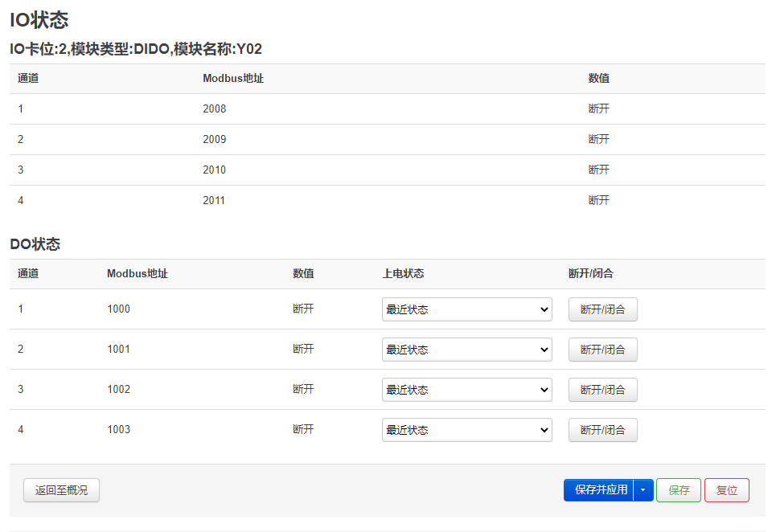Open the arrow menu beside 保存并应用
The image size is (776, 532).
click(643, 490)
